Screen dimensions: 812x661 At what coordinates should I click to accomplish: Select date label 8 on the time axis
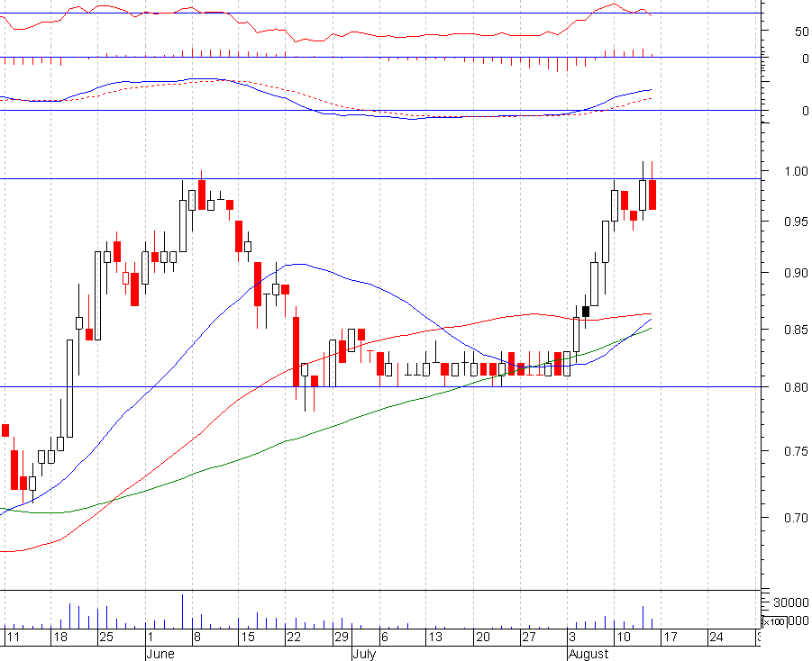196,637
